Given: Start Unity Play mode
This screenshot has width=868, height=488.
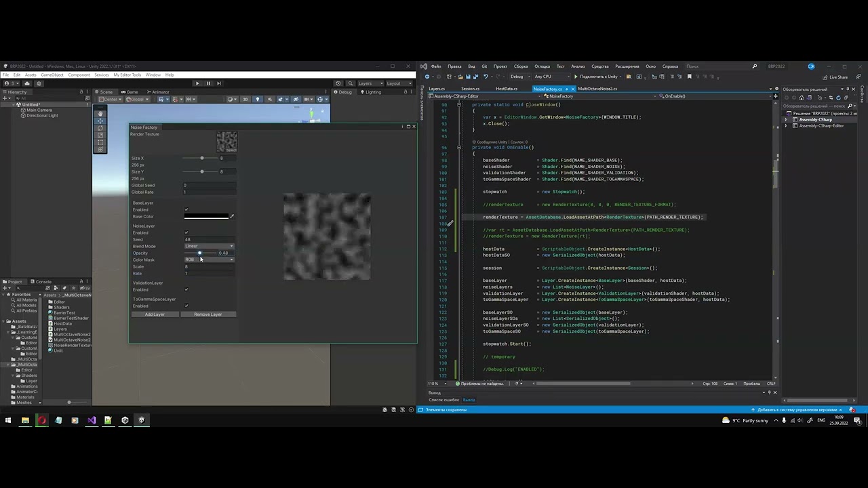Looking at the screenshot, I should pos(197,83).
